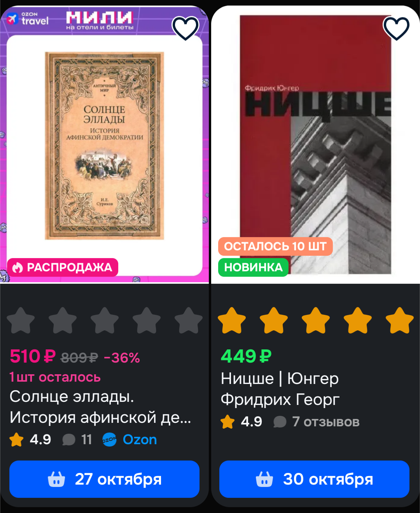Add Солнце Эллады to cart, 27 октября delivery
Screen dimensions: 420x513
pyautogui.click(x=104, y=479)
